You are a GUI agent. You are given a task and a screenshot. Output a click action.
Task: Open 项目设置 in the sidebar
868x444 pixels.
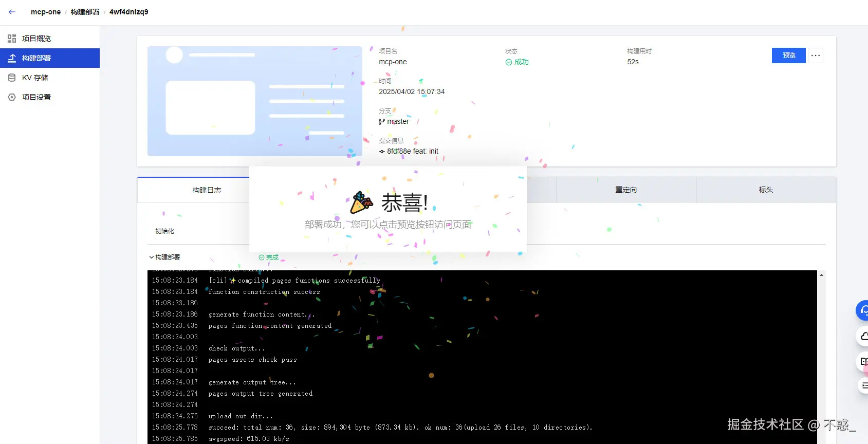(50, 97)
